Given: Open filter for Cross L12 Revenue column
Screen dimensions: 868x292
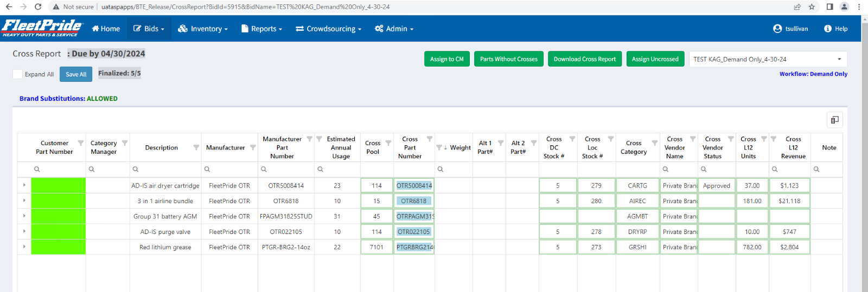Looking at the screenshot, I should coord(774,139).
